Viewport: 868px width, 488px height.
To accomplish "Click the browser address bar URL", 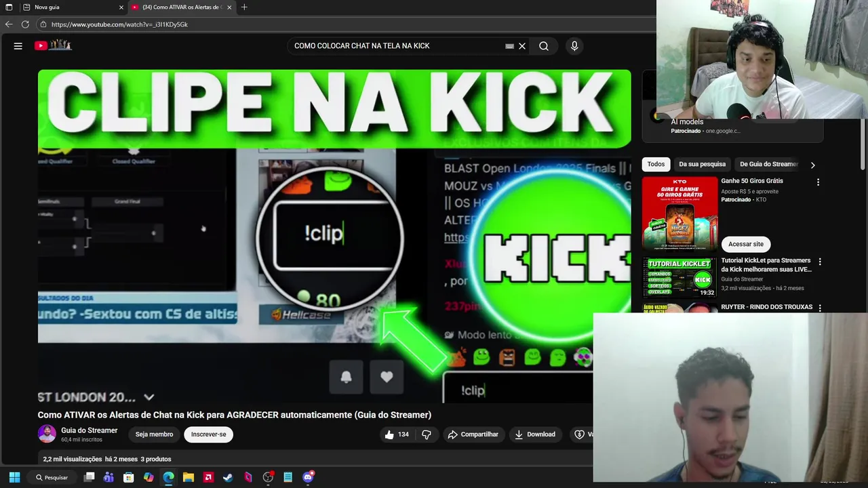I will click(119, 24).
